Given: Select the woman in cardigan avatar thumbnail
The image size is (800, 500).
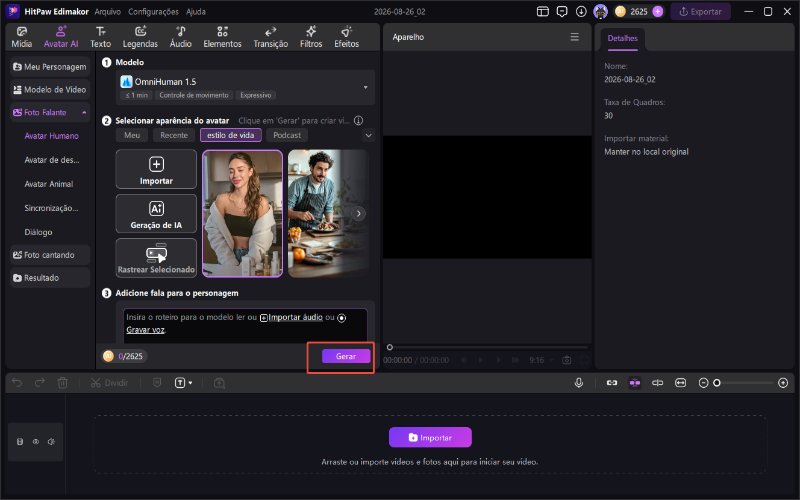Looking at the screenshot, I should [242, 214].
